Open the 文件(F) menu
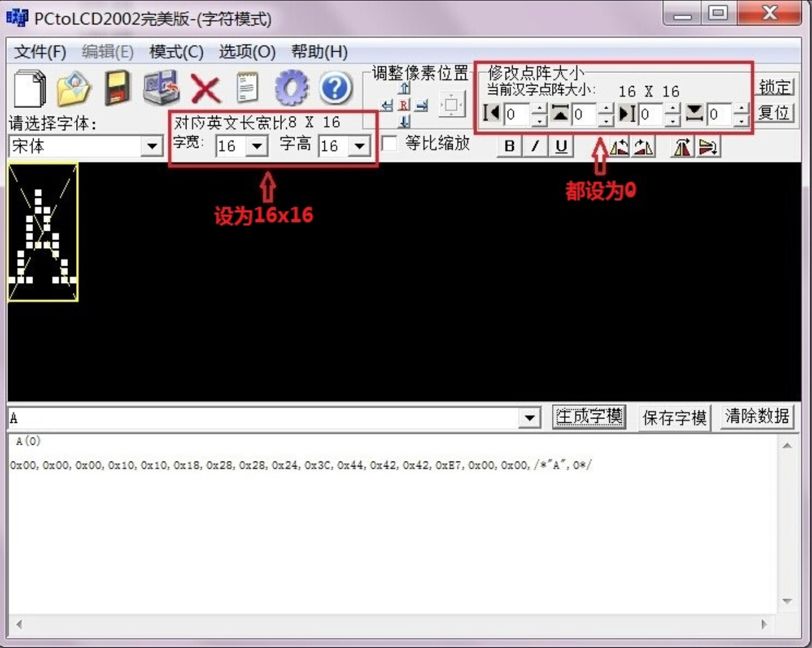 click(40, 52)
